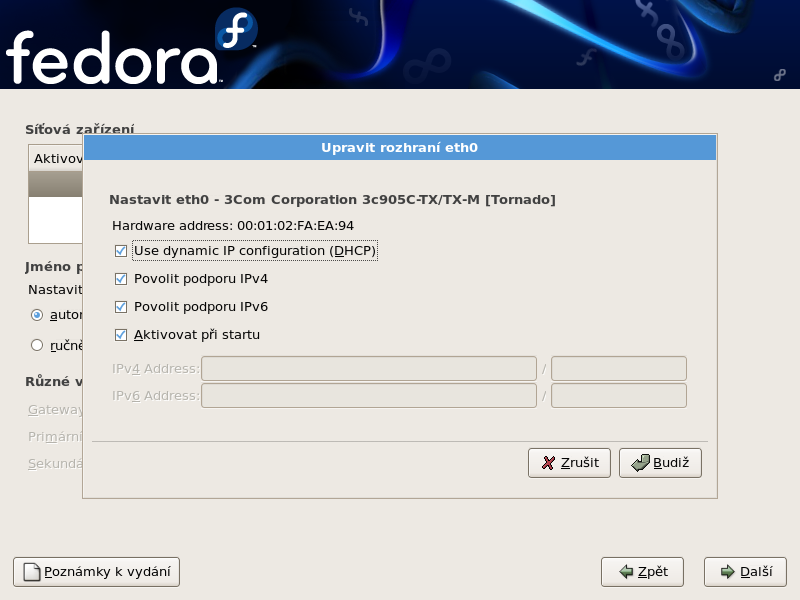The width and height of the screenshot is (800, 600).
Task: Uncheck Povolit podporu IPv4
Action: pyautogui.click(x=121, y=279)
